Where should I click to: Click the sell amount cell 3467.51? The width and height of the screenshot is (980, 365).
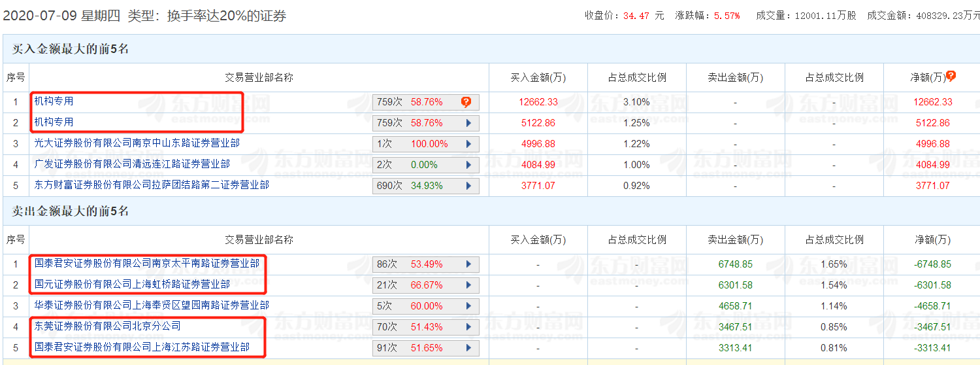point(736,327)
